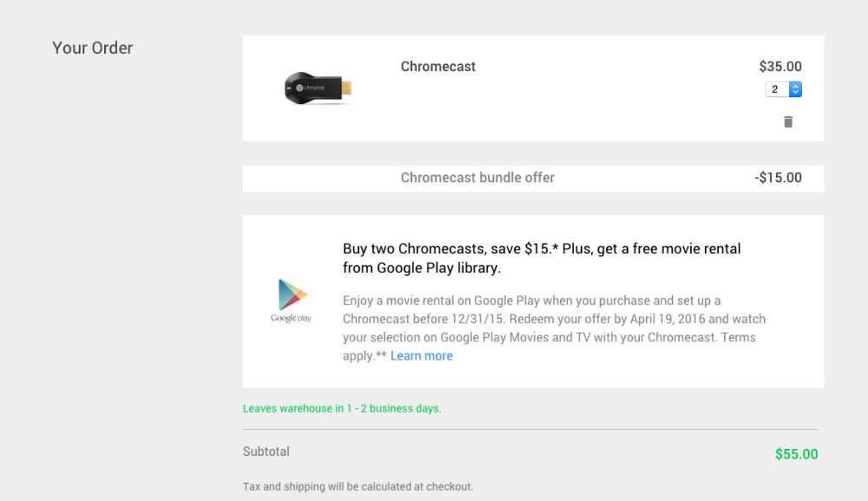Select the Chromecast bundle offer label
Screen dimensions: 868x501
coord(477,178)
